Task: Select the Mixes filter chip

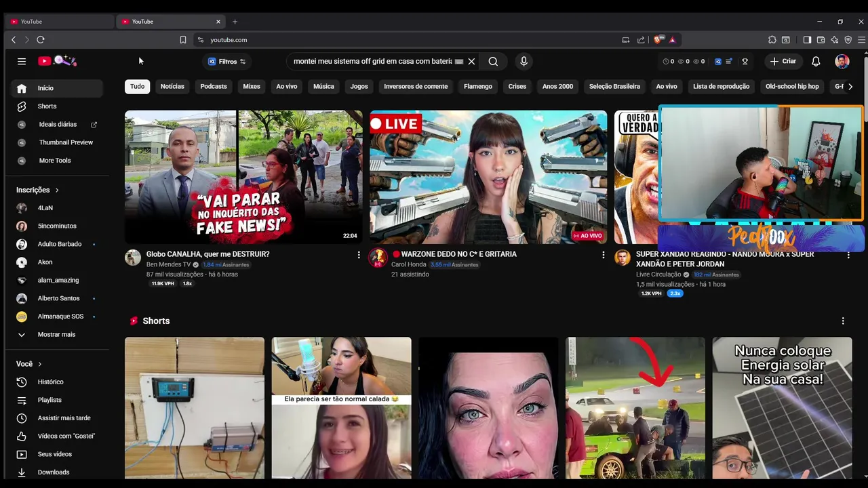Action: pos(252,87)
